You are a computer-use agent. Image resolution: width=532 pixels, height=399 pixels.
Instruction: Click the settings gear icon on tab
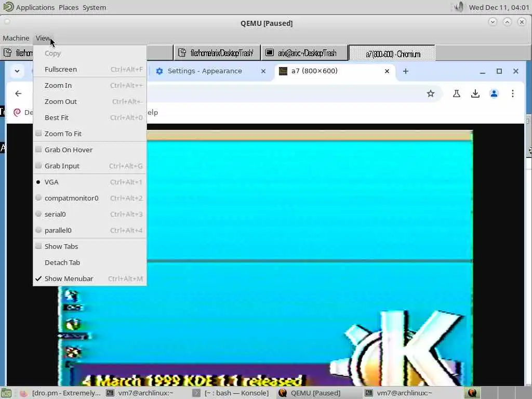click(159, 71)
